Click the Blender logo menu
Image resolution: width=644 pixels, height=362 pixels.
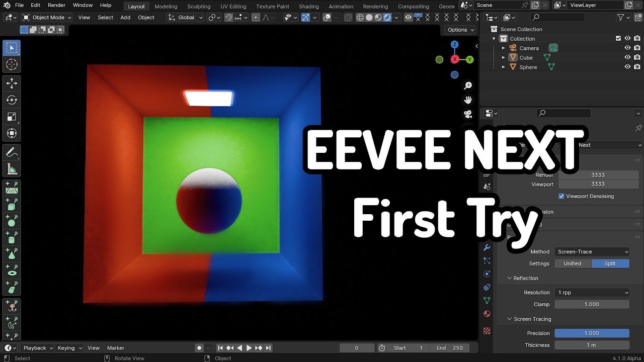(6, 5)
